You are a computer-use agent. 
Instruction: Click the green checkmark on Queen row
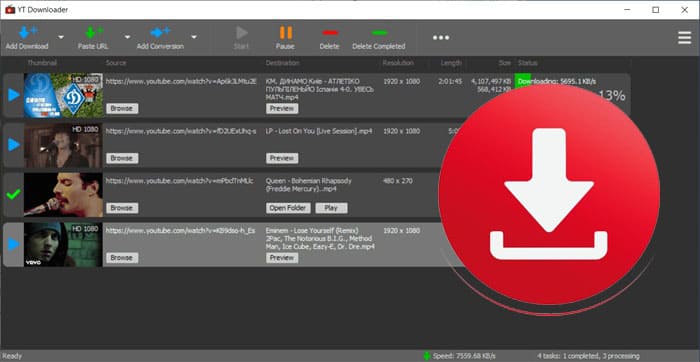(13, 194)
